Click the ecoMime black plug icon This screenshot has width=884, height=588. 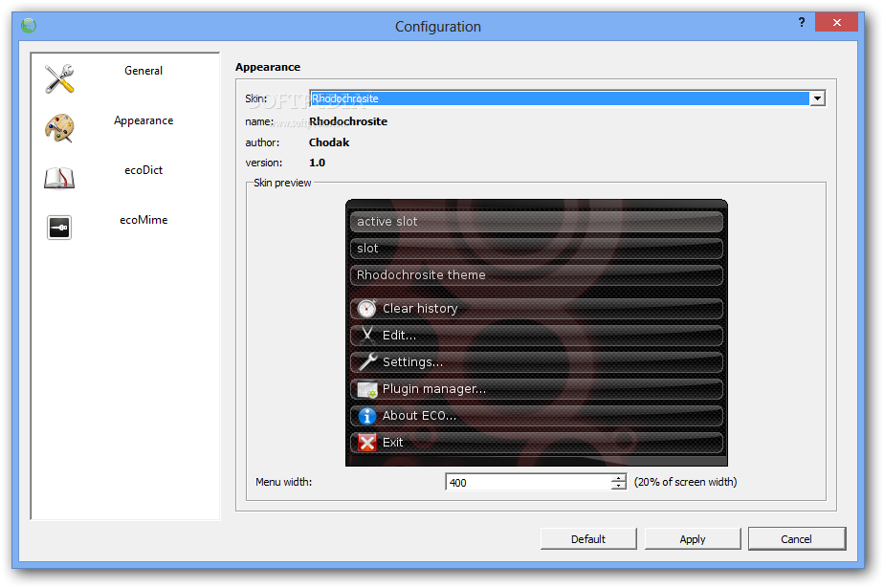click(59, 228)
